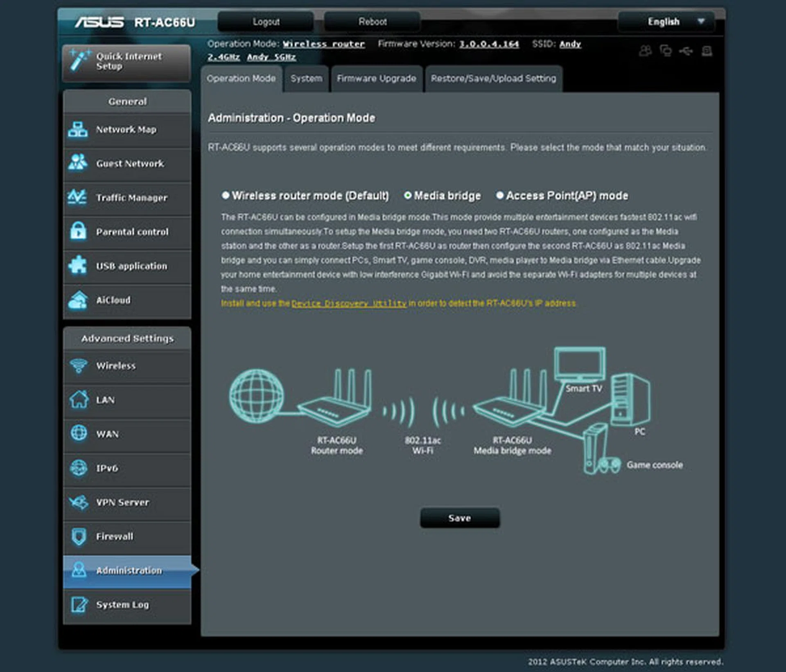Click the Parental control padlock icon
The height and width of the screenshot is (672, 786).
(x=78, y=231)
